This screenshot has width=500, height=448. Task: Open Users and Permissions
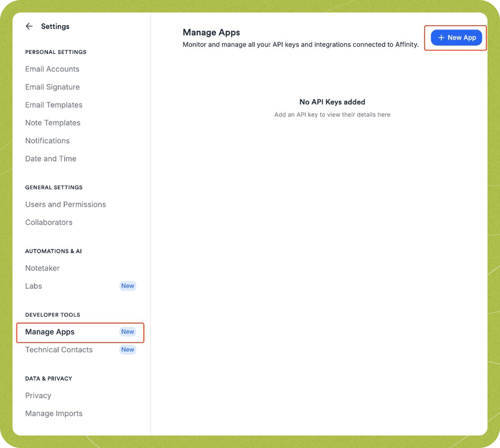(65, 204)
